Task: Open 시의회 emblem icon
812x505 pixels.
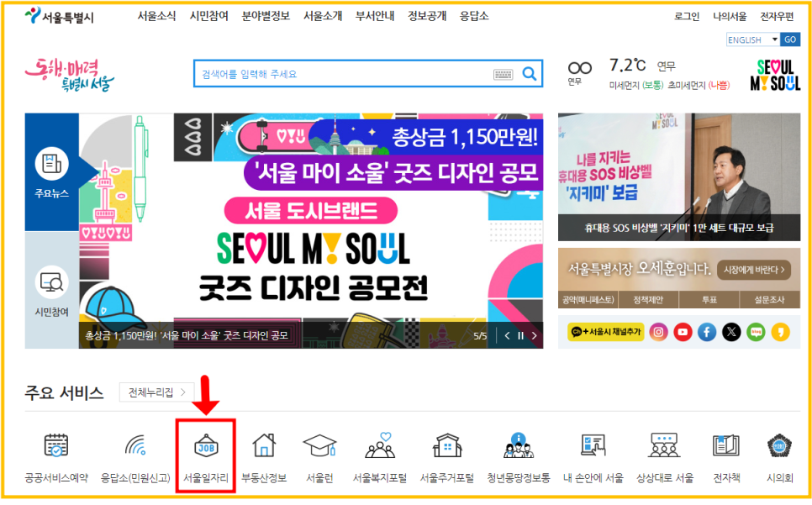Action: click(x=779, y=445)
